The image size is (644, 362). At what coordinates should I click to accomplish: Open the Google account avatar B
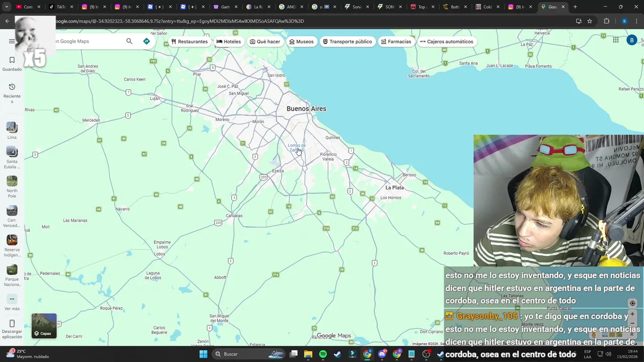(632, 40)
